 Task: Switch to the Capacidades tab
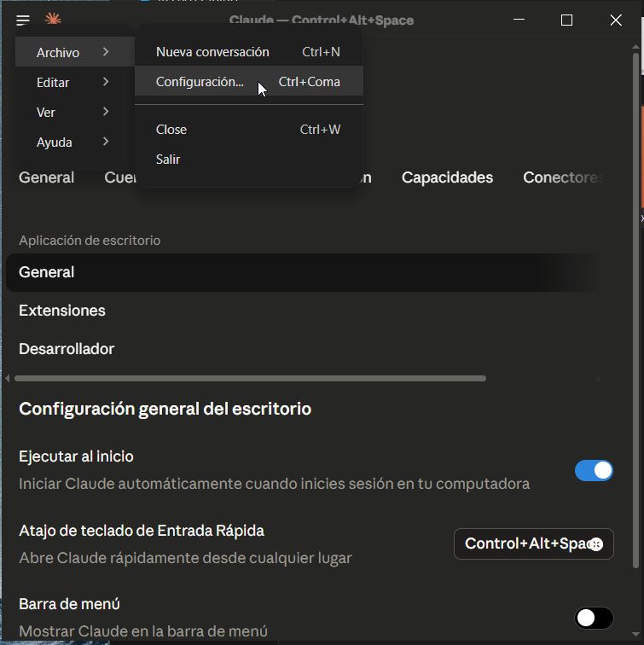pos(447,177)
